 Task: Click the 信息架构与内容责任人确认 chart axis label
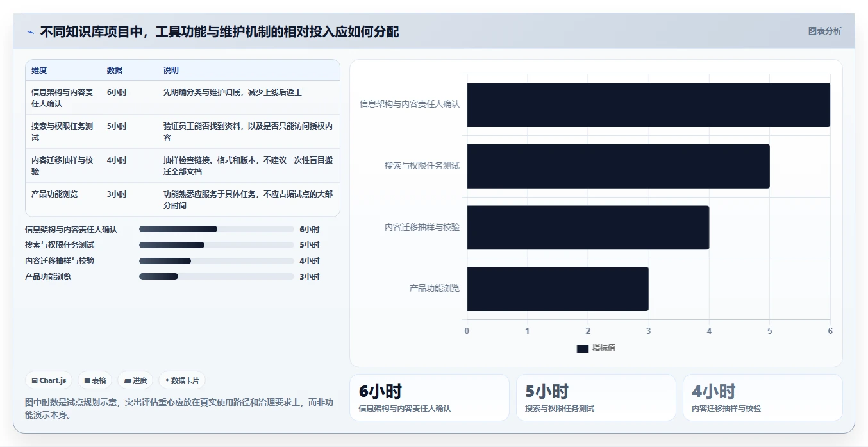tap(410, 104)
